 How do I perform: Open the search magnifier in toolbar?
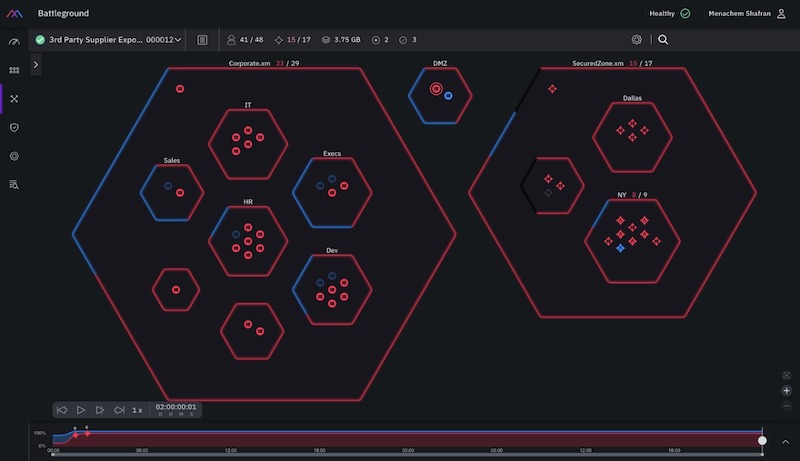click(x=663, y=39)
